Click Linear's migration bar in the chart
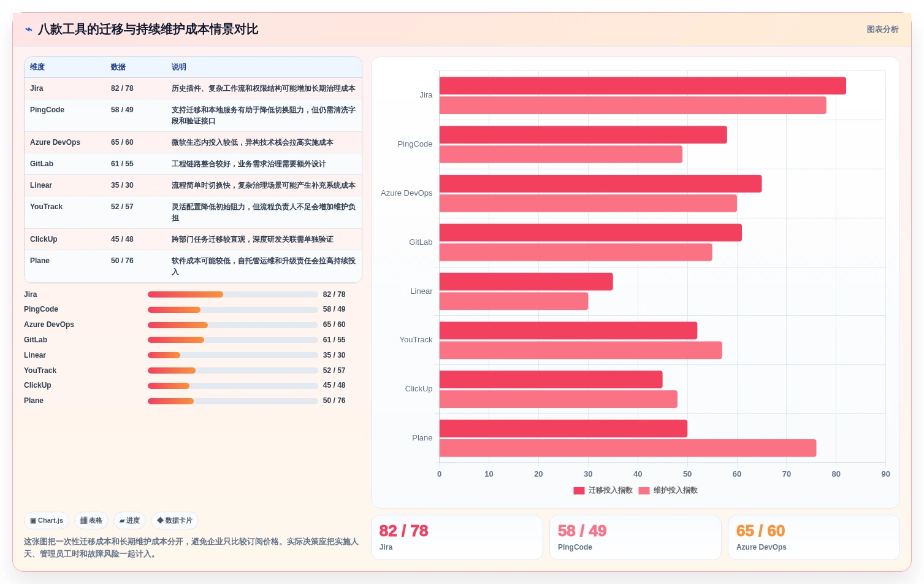The height and width of the screenshot is (584, 924). 526,282
